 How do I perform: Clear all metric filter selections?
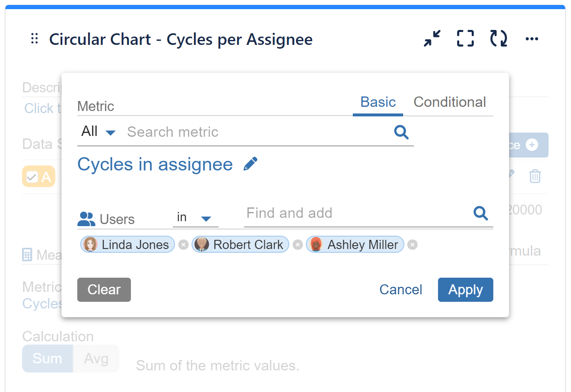coord(104,290)
